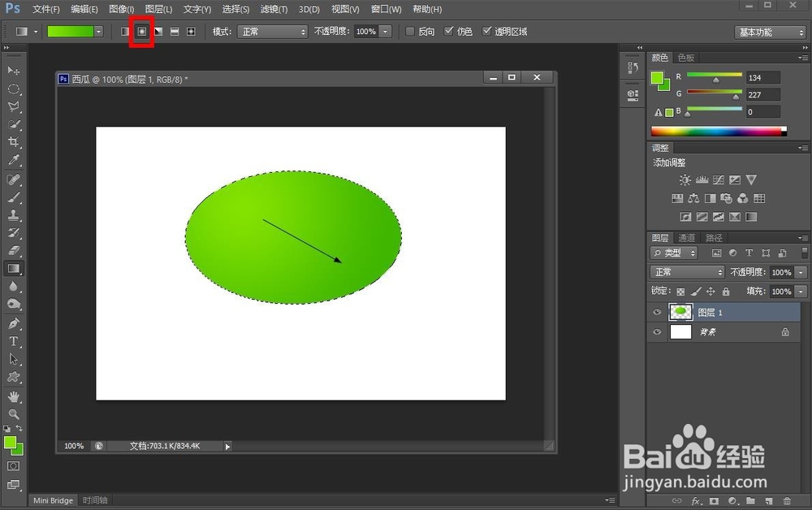
Task: Click the foreground color swatch in toolbox
Action: click(10, 443)
